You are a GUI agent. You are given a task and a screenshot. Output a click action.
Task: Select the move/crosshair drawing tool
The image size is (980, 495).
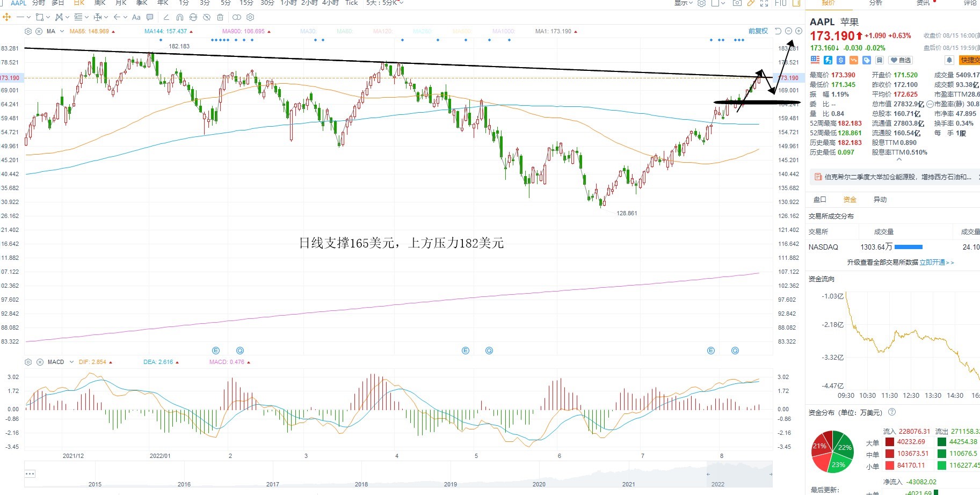(7, 17)
